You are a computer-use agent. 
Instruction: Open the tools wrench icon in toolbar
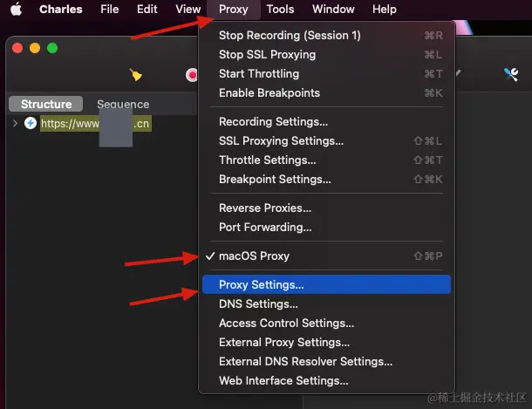[511, 75]
